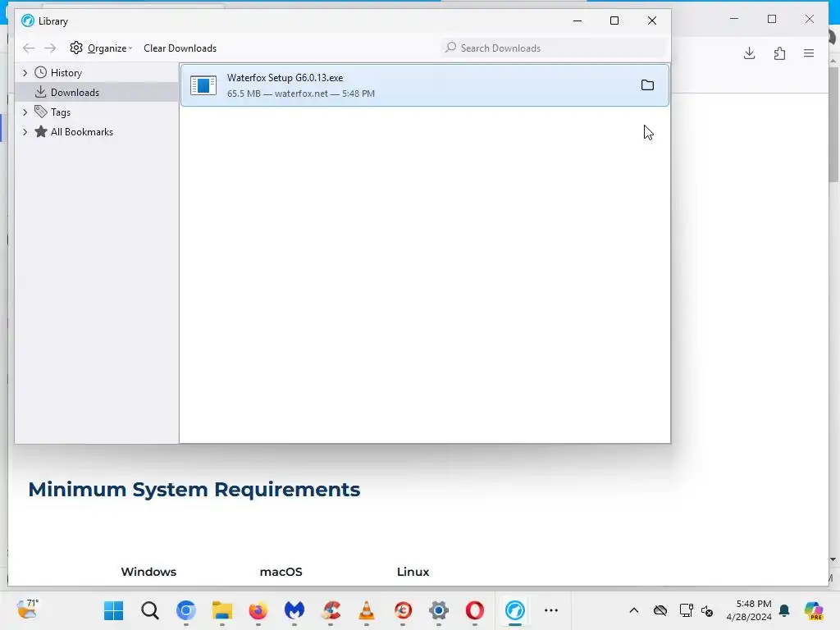Open the weather widget on taskbar
The height and width of the screenshot is (630, 840).
click(x=27, y=610)
